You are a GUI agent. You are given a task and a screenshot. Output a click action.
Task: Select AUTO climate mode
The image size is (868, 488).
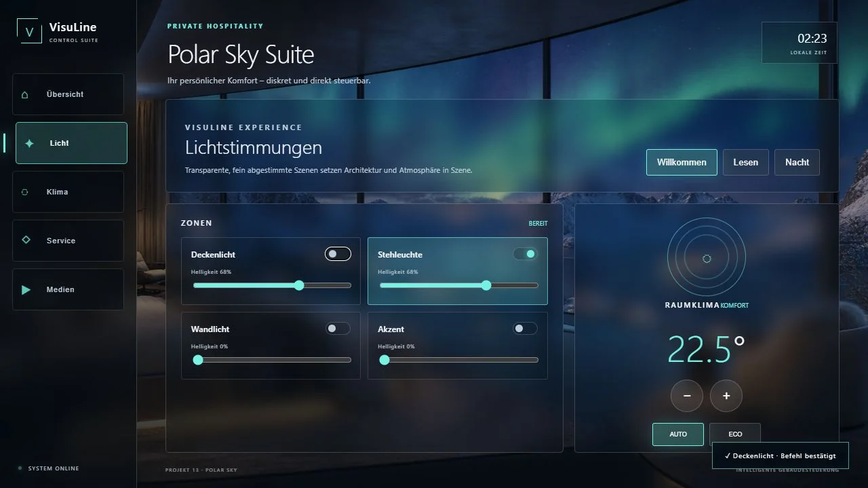pos(678,434)
